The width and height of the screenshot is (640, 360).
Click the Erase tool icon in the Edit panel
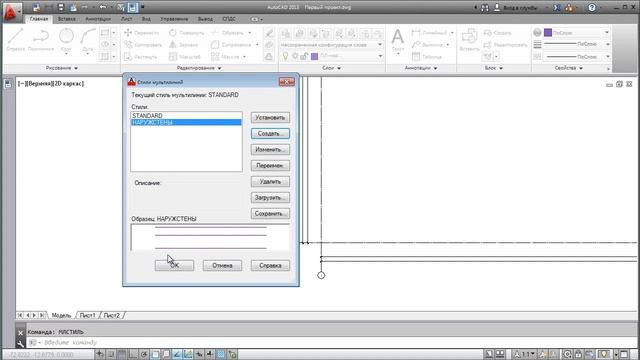(269, 33)
